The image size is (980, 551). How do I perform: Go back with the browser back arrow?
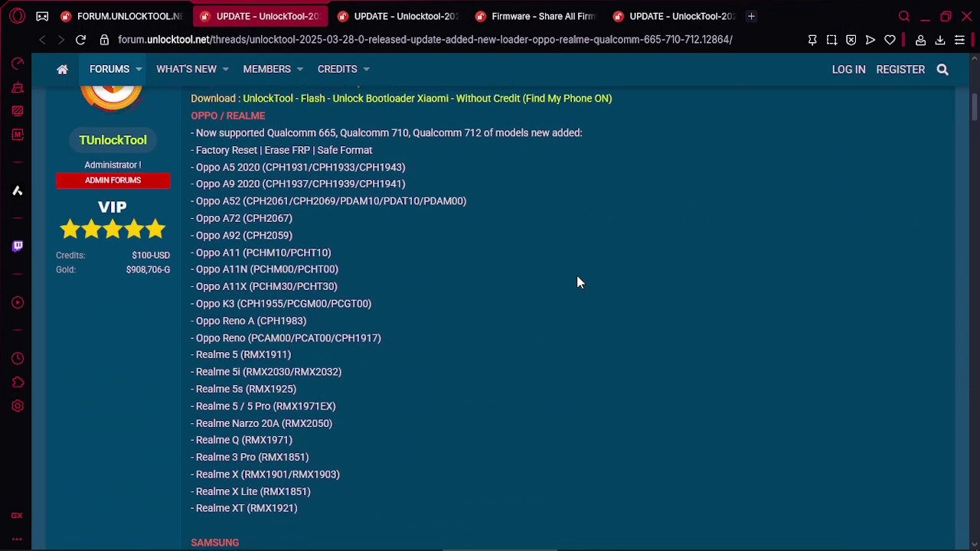(x=42, y=40)
